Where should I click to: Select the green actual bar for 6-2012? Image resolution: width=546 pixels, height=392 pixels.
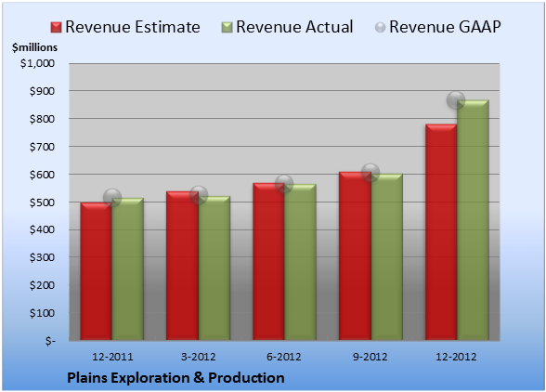(301, 262)
